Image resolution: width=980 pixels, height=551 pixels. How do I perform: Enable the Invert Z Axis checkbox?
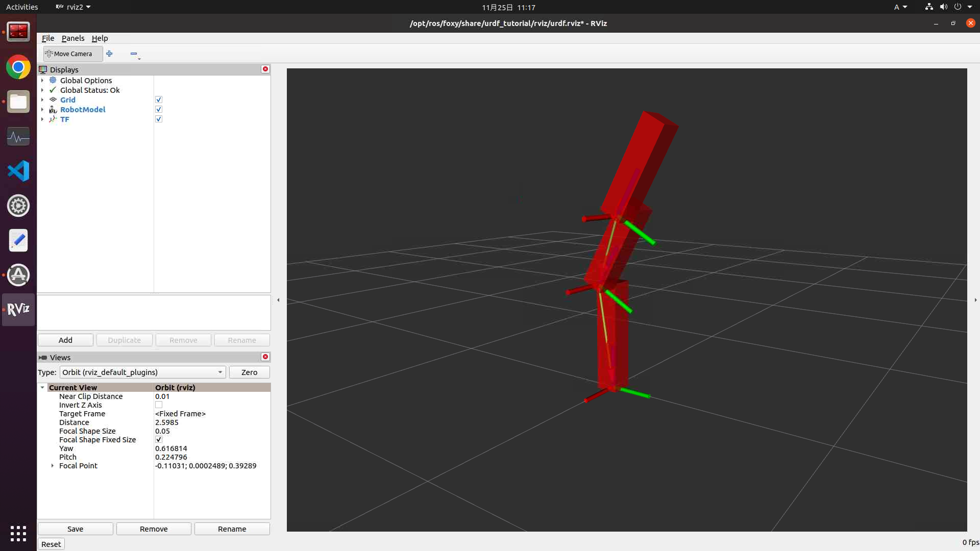(159, 405)
